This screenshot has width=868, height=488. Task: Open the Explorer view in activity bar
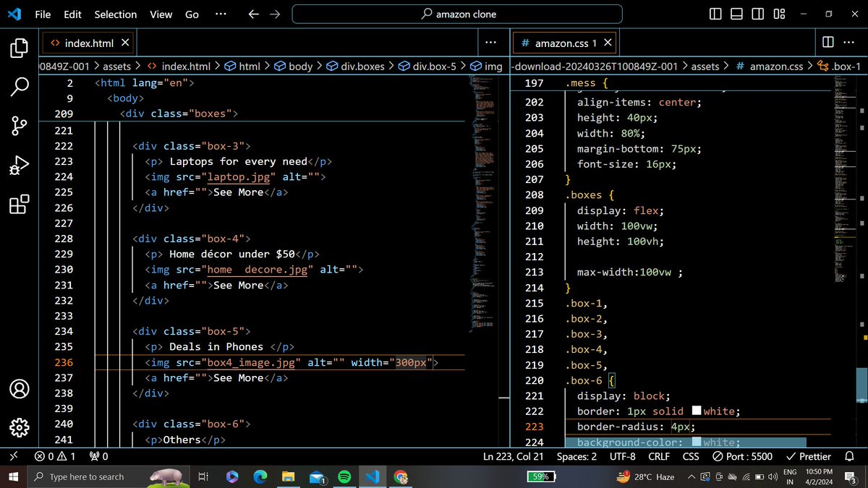click(19, 48)
